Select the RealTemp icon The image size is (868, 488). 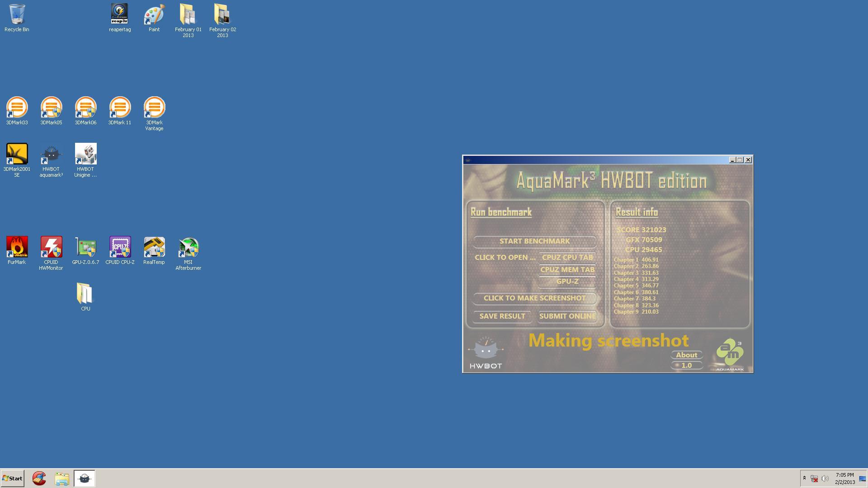(154, 250)
